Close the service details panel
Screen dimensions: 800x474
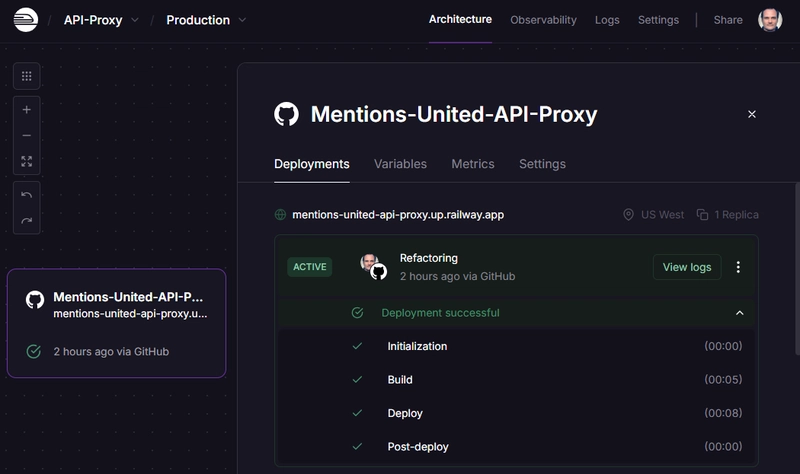tap(752, 114)
